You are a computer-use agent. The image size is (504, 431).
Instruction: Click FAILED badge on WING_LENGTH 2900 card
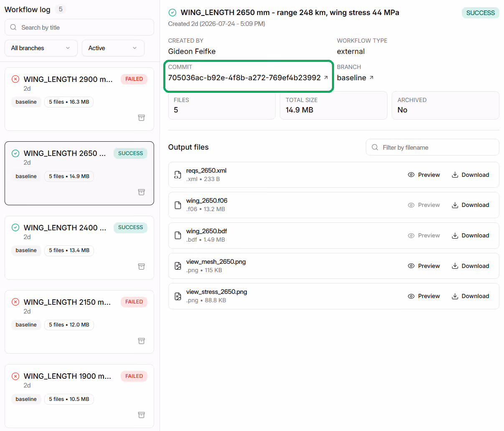(x=134, y=79)
